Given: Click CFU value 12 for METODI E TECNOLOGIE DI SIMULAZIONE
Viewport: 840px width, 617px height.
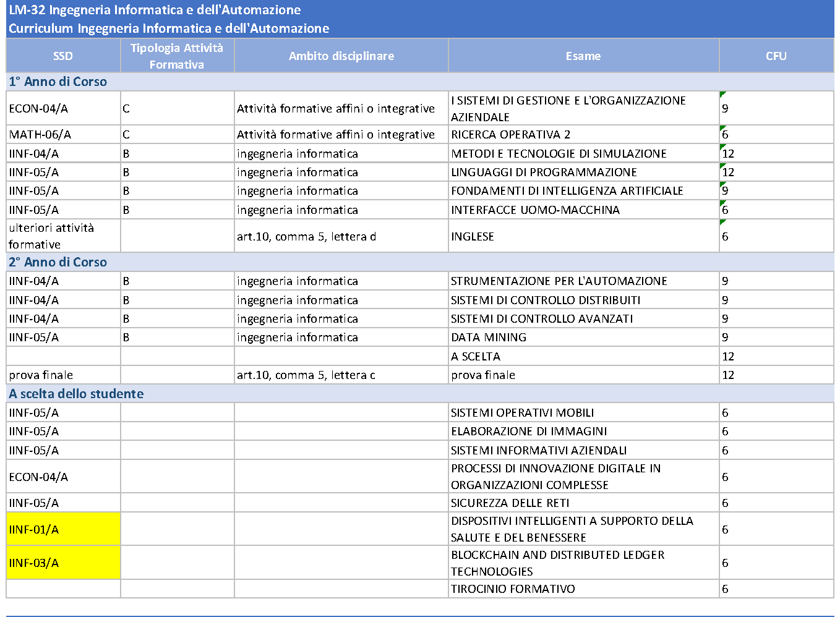Looking at the screenshot, I should [x=776, y=153].
